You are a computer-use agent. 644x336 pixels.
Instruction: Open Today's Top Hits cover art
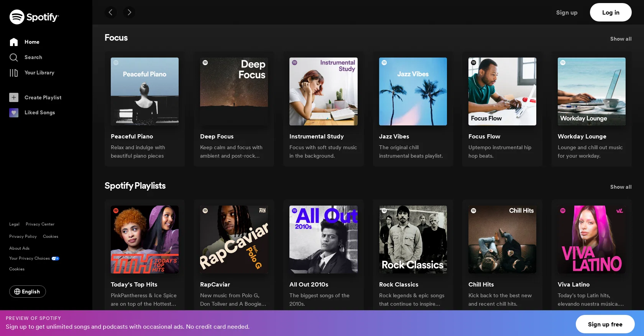click(145, 239)
